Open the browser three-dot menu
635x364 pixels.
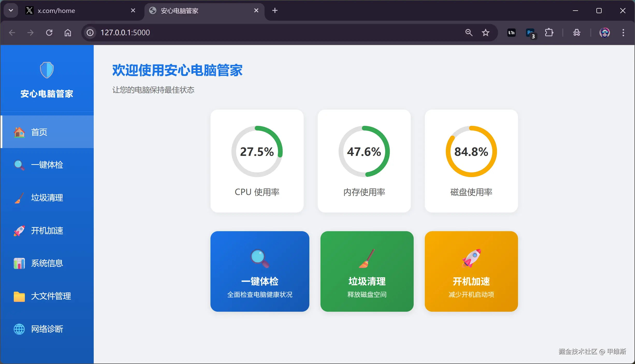pyautogui.click(x=623, y=32)
